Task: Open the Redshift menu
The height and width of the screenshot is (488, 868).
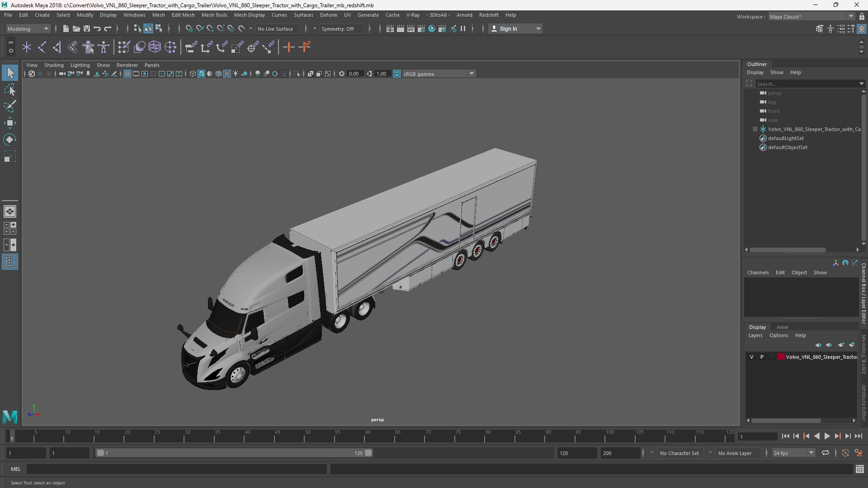Action: [x=489, y=15]
